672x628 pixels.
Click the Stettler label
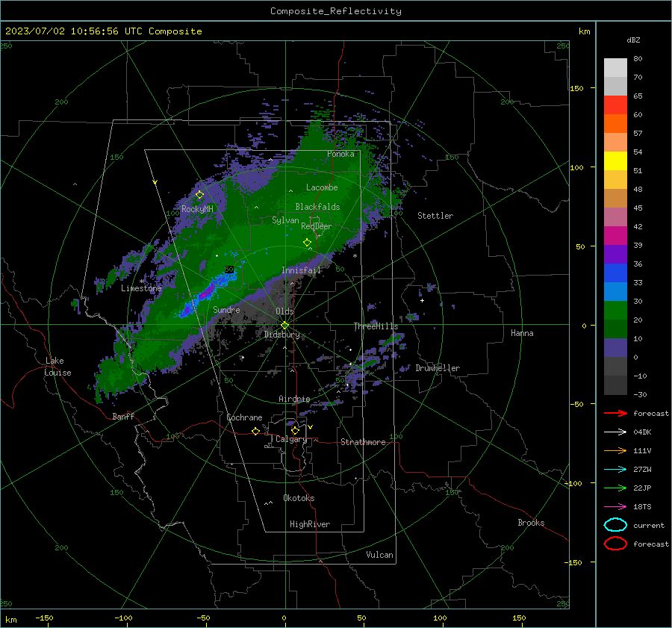coord(435,216)
